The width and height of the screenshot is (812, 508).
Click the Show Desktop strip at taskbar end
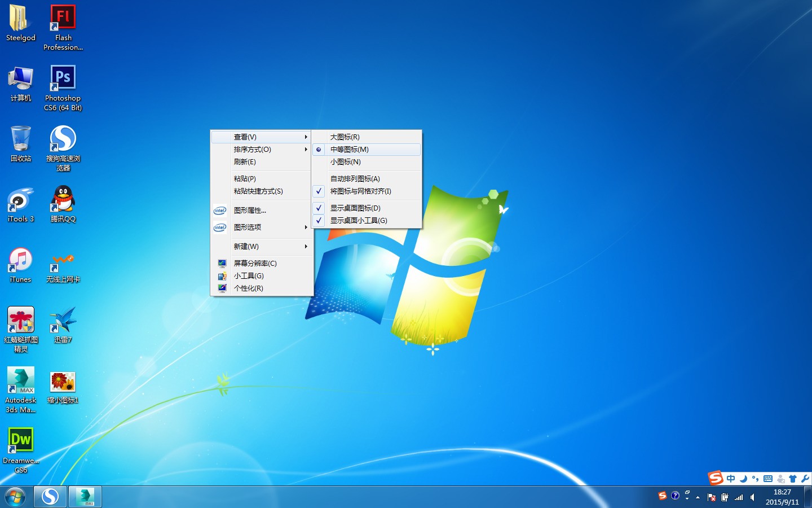(x=808, y=497)
